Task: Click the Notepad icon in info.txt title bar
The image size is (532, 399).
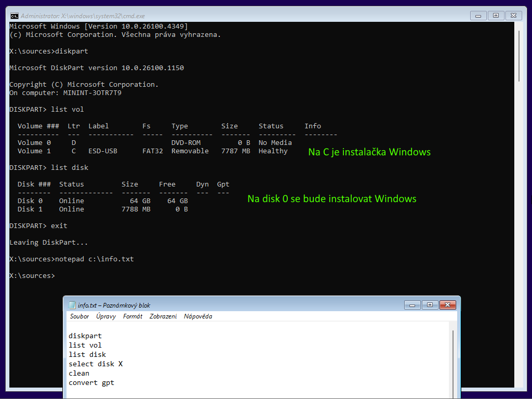Action: click(x=72, y=305)
